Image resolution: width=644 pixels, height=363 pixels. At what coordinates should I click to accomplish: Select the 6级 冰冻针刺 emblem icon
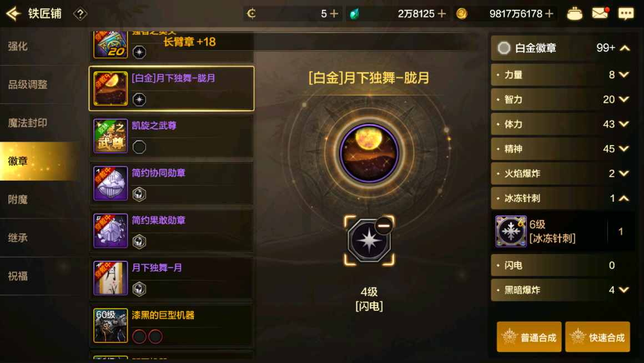(511, 231)
